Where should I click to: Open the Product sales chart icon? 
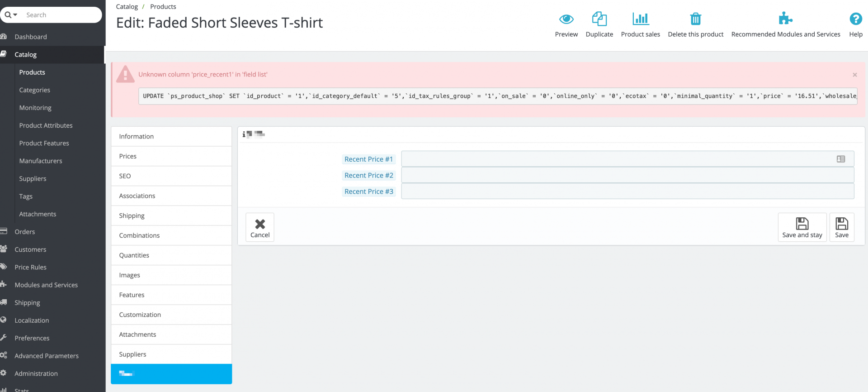coord(640,19)
